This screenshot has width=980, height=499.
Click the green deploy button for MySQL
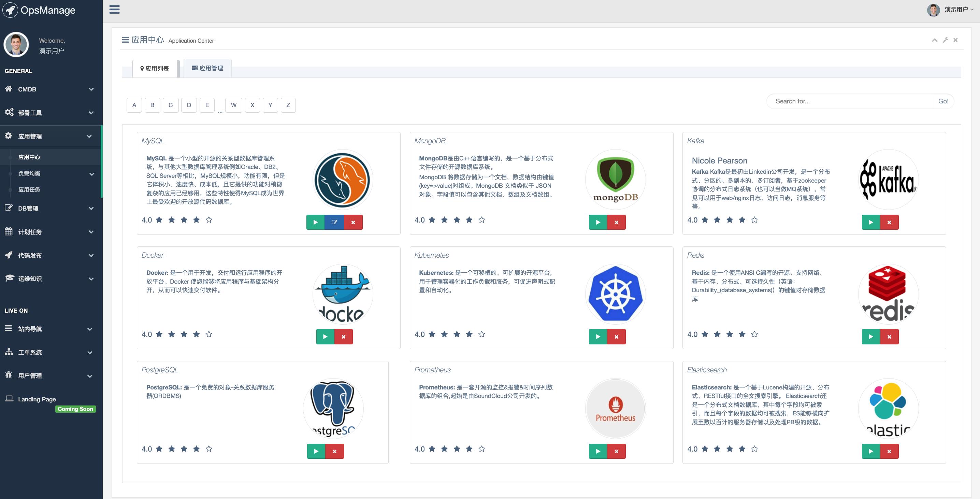click(x=315, y=222)
